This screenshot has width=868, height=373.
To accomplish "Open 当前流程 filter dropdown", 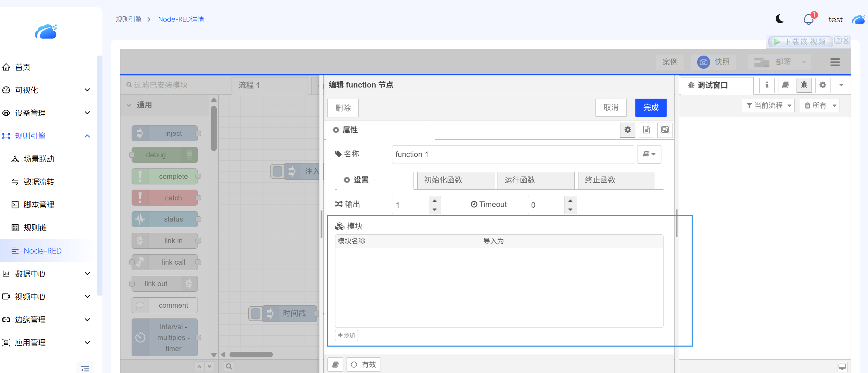I will (x=768, y=106).
